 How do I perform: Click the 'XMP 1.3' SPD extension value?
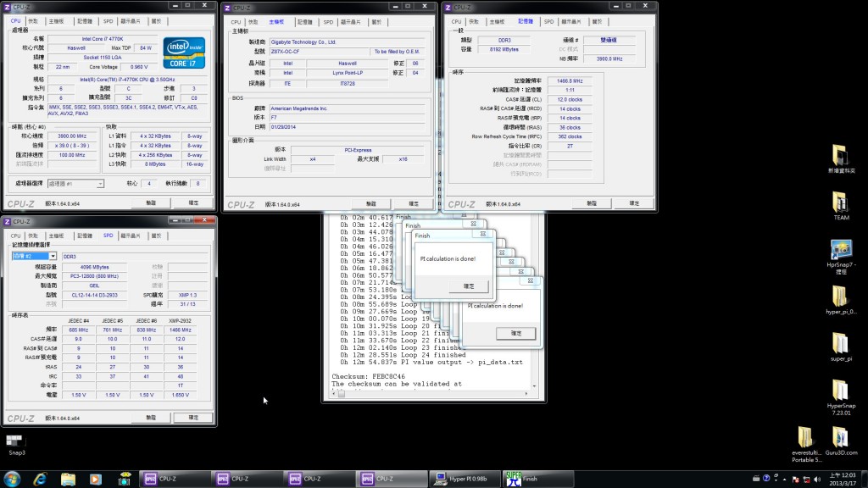click(x=187, y=295)
